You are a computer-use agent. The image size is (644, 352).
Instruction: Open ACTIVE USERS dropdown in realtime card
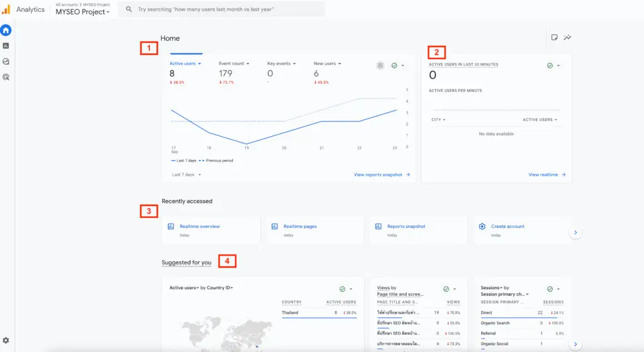[540, 120]
